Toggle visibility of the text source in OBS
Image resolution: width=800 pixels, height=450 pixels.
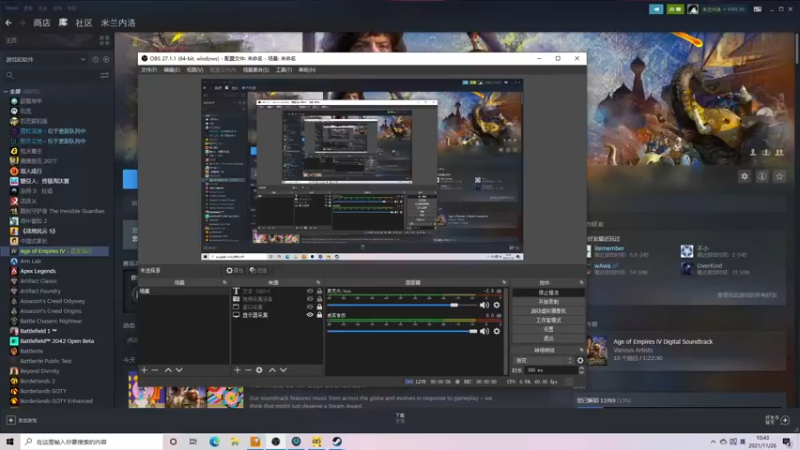coord(310,291)
